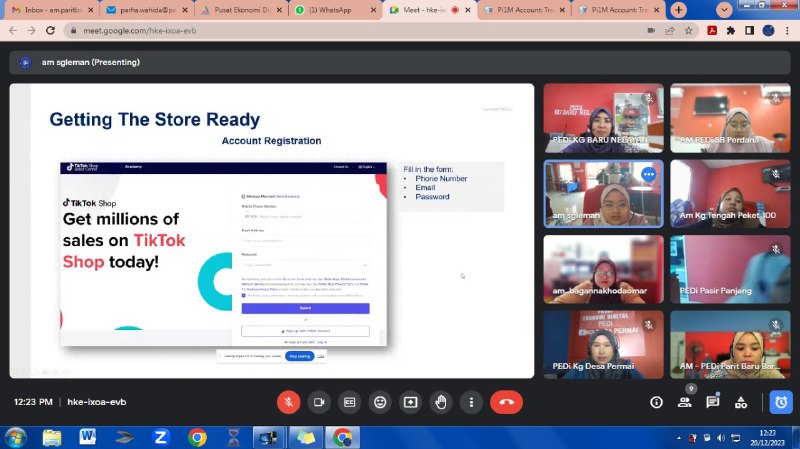This screenshot has width=800, height=449.
Task: Click the volume speaker tray icon
Action: tap(720, 438)
